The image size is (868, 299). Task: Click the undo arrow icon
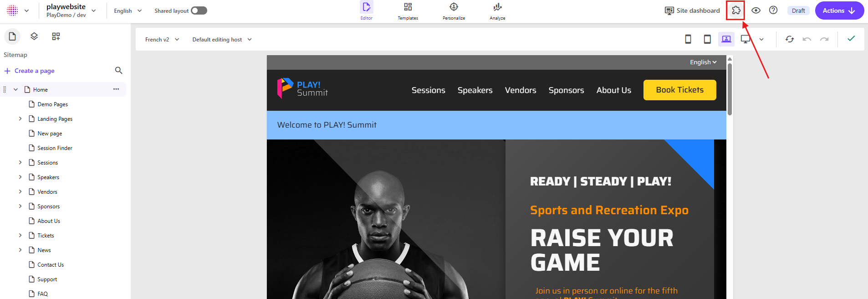[807, 39]
